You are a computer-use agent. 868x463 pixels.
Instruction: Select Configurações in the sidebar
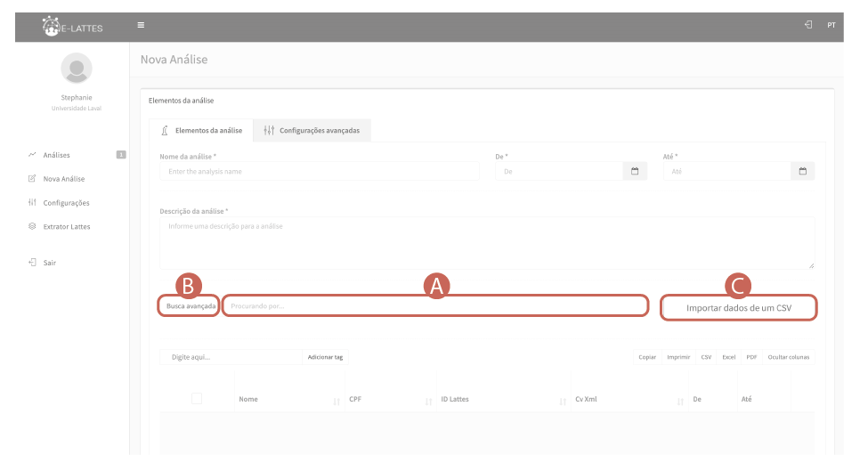(66, 203)
